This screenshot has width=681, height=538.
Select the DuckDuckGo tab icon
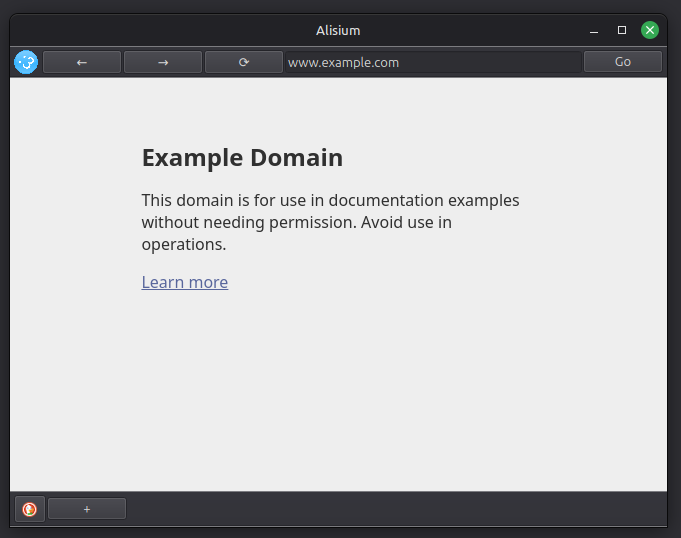(30, 509)
